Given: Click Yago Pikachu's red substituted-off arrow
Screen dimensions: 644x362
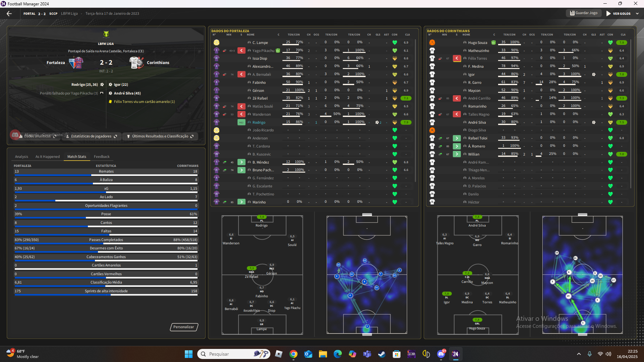Looking at the screenshot, I should point(241,51).
